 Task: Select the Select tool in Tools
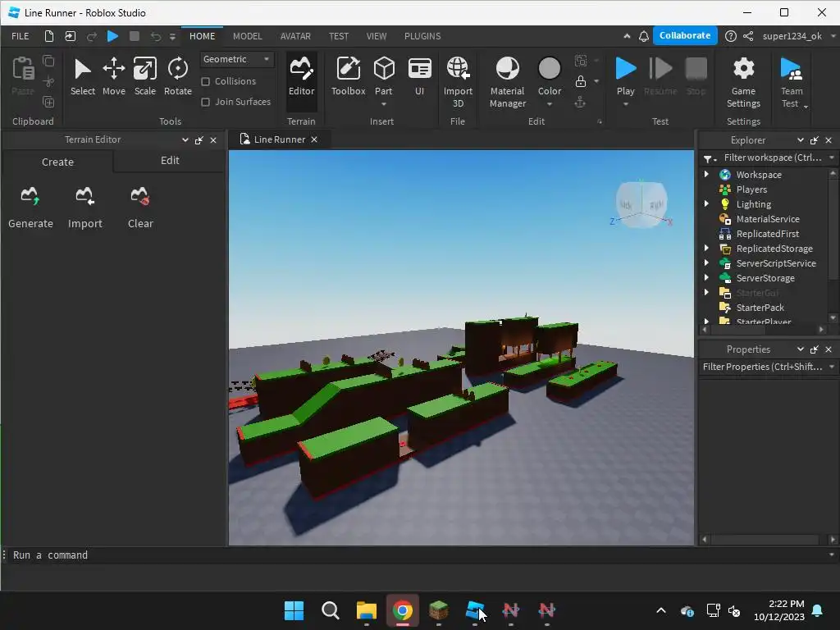click(83, 77)
